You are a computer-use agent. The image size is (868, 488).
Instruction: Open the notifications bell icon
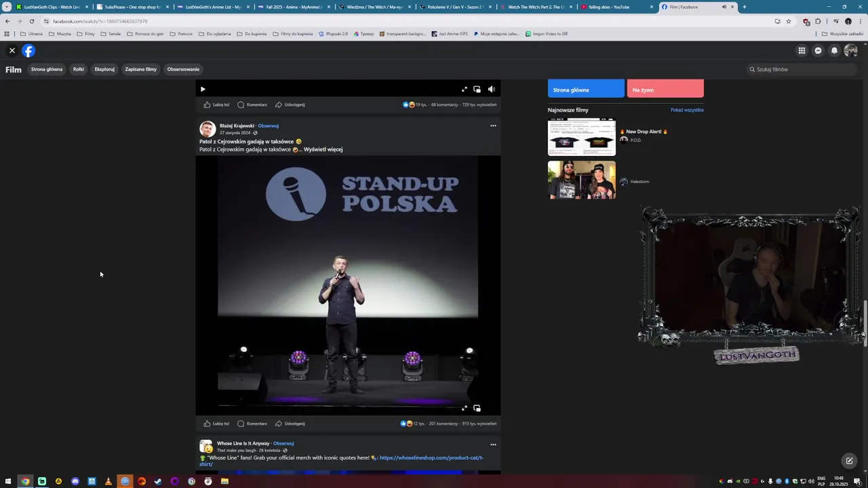coord(834,50)
